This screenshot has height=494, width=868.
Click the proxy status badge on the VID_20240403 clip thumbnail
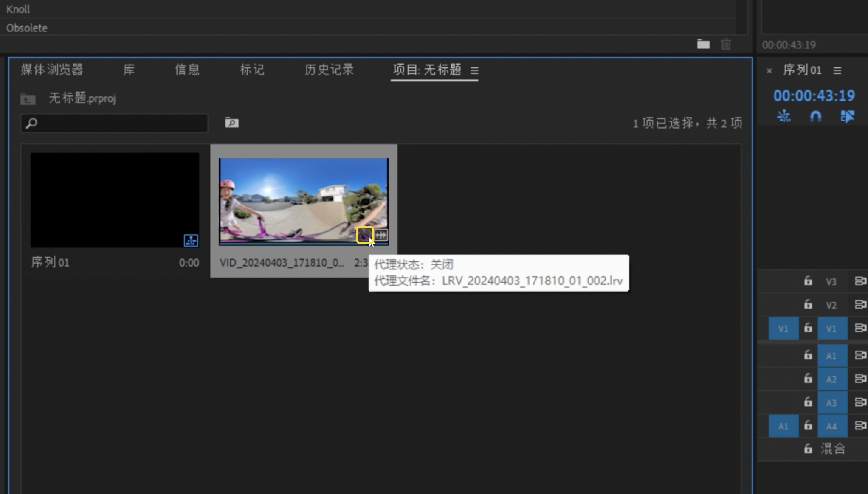coord(364,235)
